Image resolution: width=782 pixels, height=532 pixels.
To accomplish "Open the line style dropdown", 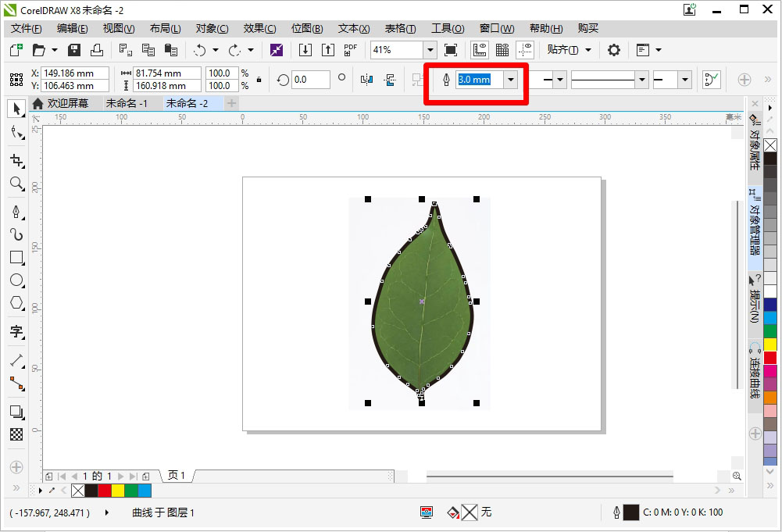I will [x=642, y=79].
